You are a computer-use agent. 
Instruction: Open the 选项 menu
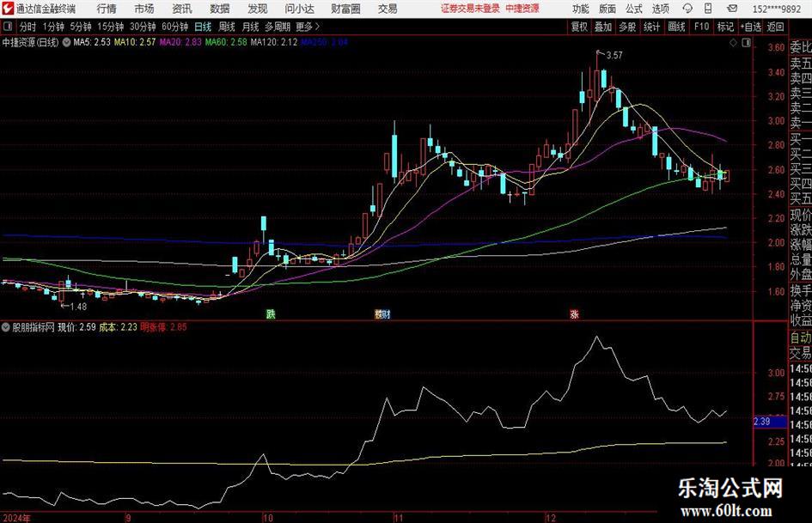click(x=660, y=9)
